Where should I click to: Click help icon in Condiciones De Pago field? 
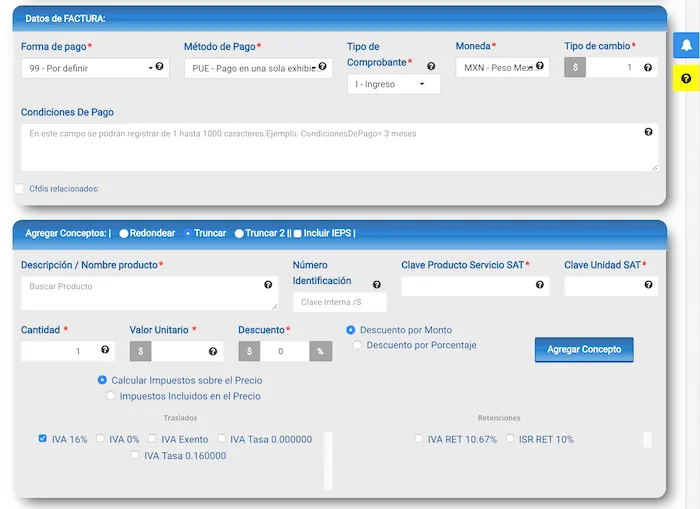(648, 132)
